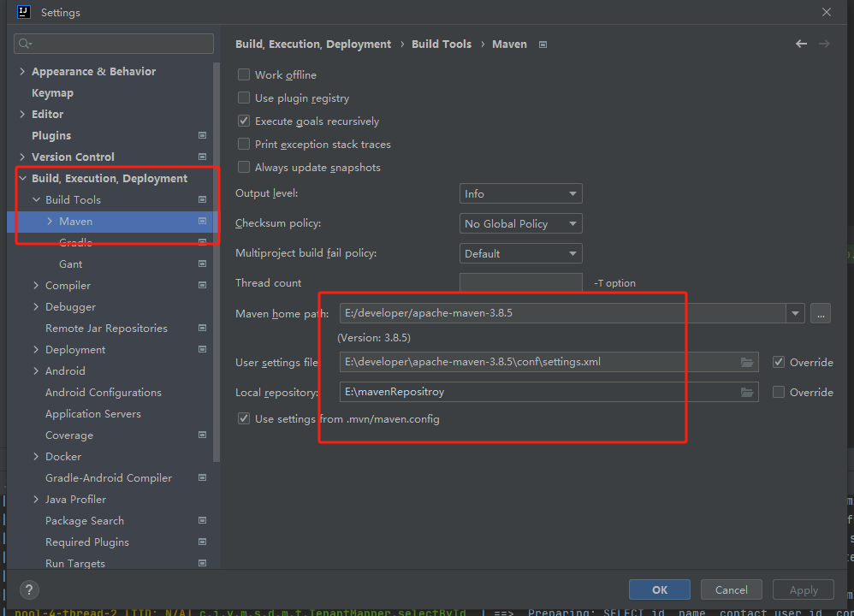The width and height of the screenshot is (854, 616).
Task: Expand the Docker node
Action: [36, 456]
